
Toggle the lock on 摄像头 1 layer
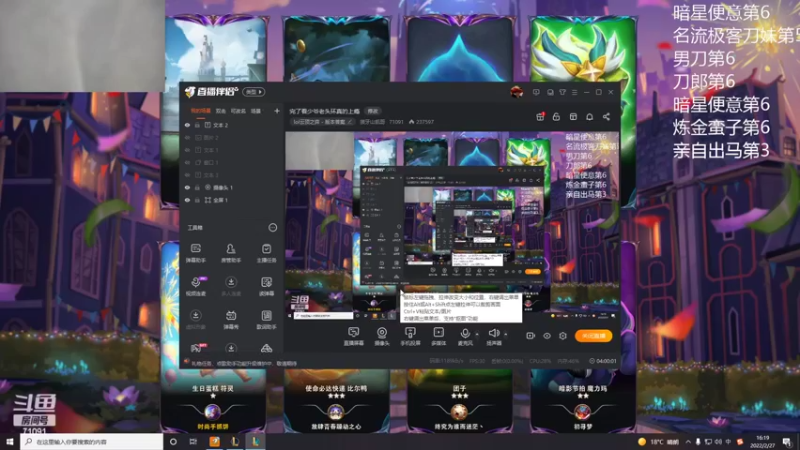tap(197, 188)
